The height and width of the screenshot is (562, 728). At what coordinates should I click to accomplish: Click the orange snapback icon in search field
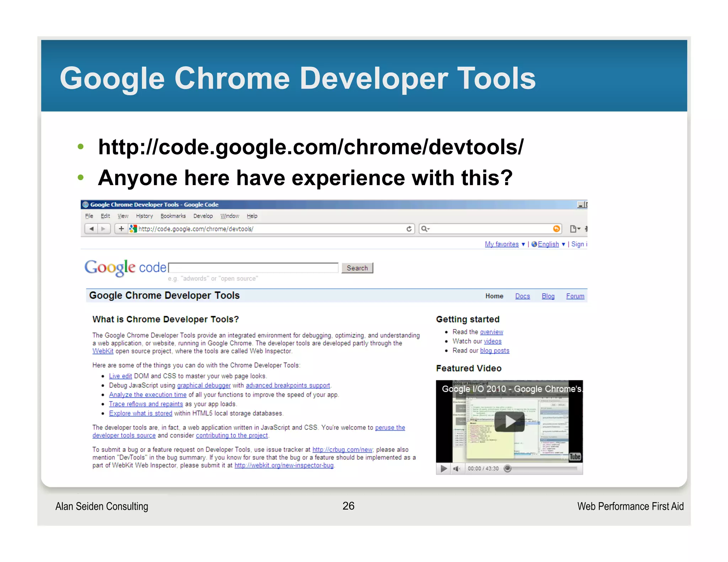point(556,229)
